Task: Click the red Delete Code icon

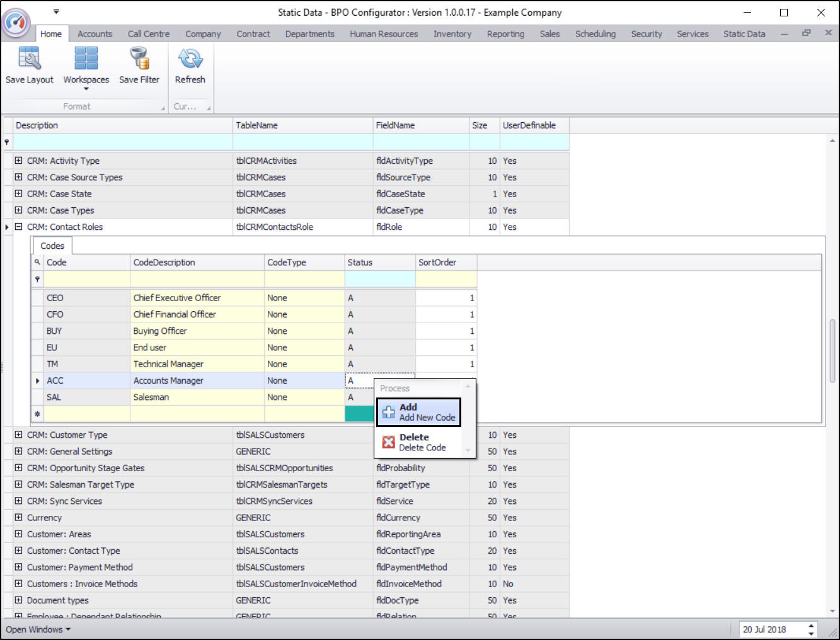Action: [389, 442]
